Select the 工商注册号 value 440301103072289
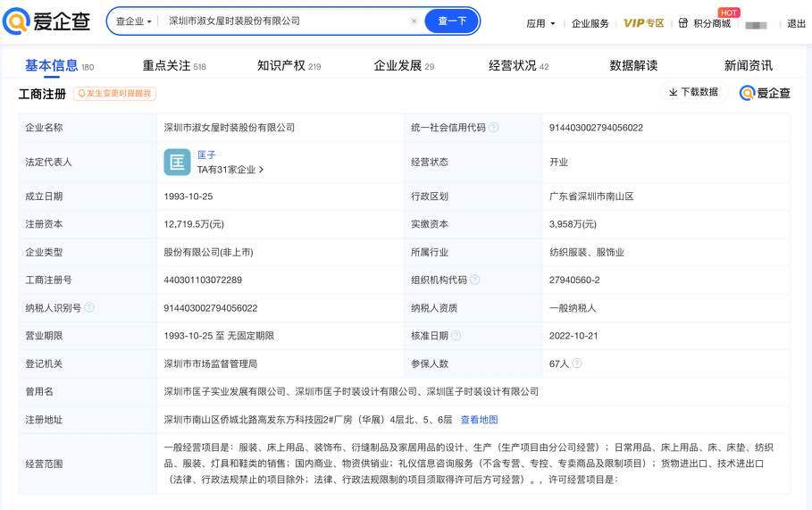The width and height of the screenshot is (812, 510). coord(203,280)
